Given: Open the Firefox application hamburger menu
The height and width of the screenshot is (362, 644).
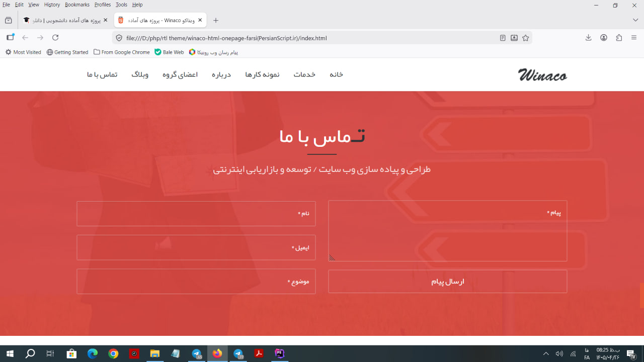Looking at the screenshot, I should click(634, 38).
